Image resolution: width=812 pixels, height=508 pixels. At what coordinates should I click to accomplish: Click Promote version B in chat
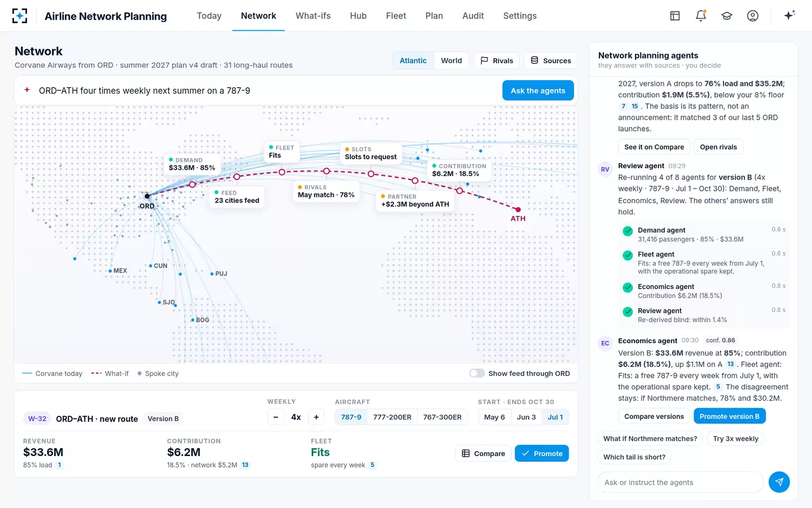pos(729,416)
